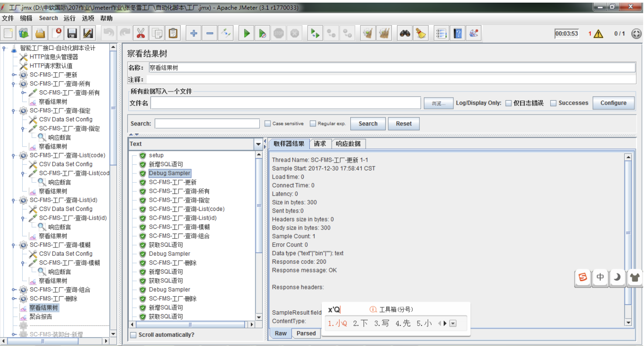Open the Search menu
This screenshot has width=644, height=346.
click(x=48, y=18)
